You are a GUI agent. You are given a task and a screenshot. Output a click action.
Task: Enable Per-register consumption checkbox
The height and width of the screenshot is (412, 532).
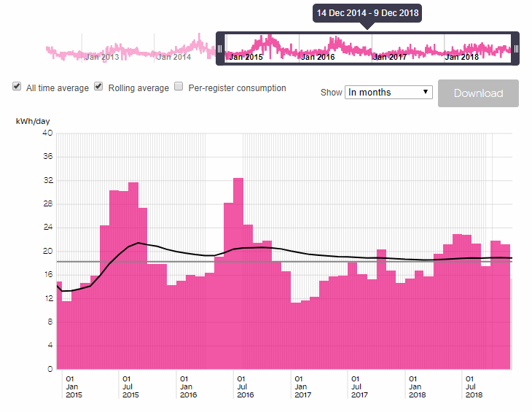pyautogui.click(x=179, y=88)
